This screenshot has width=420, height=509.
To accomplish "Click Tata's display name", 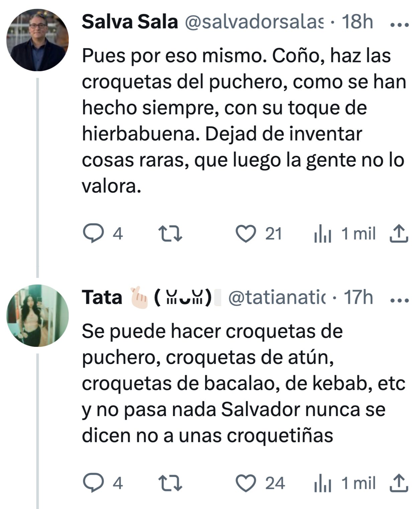I will 102,297.
